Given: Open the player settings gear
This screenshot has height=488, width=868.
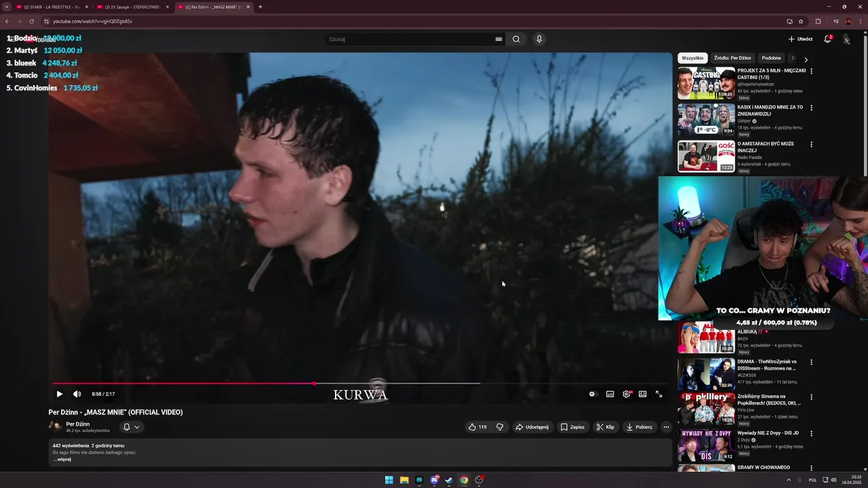Looking at the screenshot, I should [x=627, y=394].
